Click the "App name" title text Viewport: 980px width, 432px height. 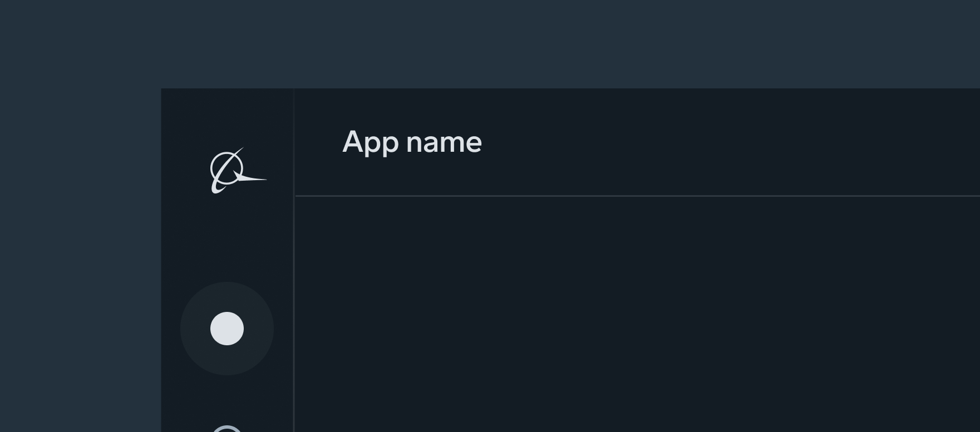pyautogui.click(x=412, y=142)
